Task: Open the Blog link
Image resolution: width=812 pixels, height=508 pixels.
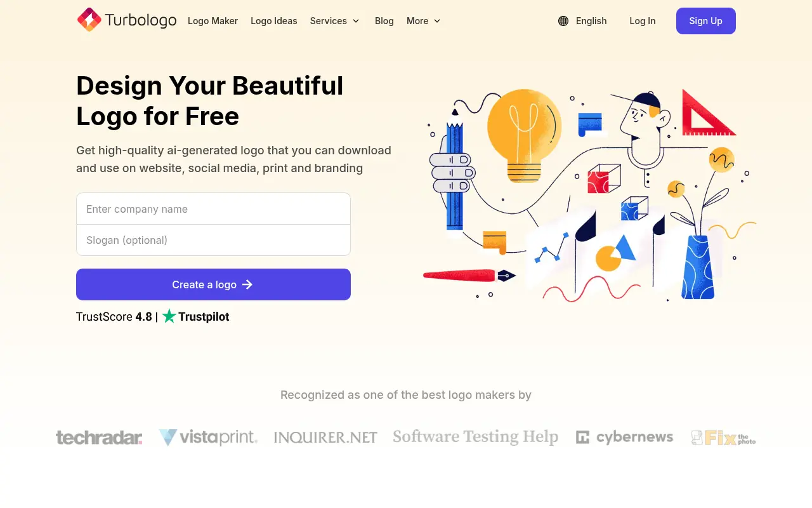Action: click(x=384, y=21)
